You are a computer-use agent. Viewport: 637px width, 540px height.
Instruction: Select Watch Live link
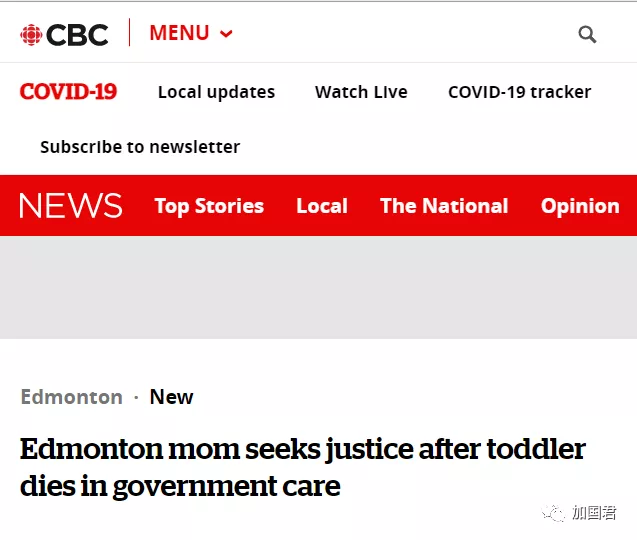[x=361, y=92]
